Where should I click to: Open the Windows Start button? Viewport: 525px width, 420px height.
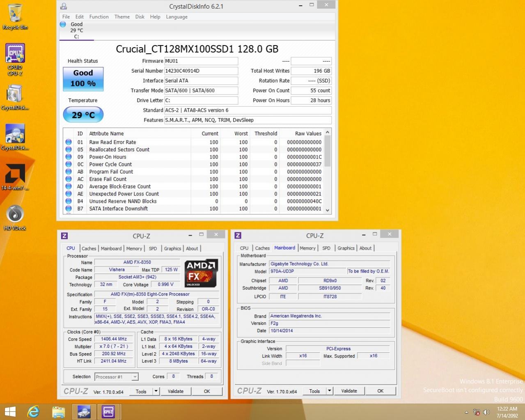[x=10, y=412]
